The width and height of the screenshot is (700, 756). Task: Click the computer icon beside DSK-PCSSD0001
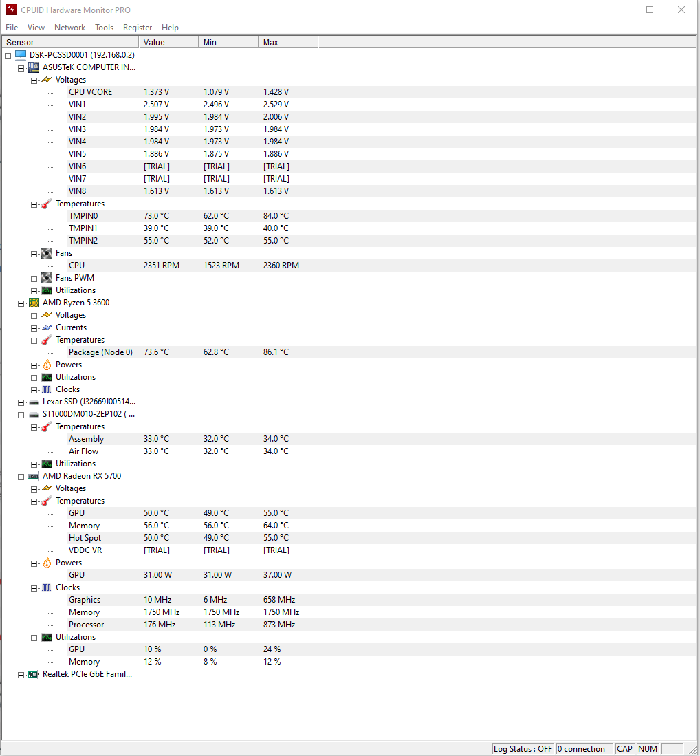pyautogui.click(x=20, y=54)
